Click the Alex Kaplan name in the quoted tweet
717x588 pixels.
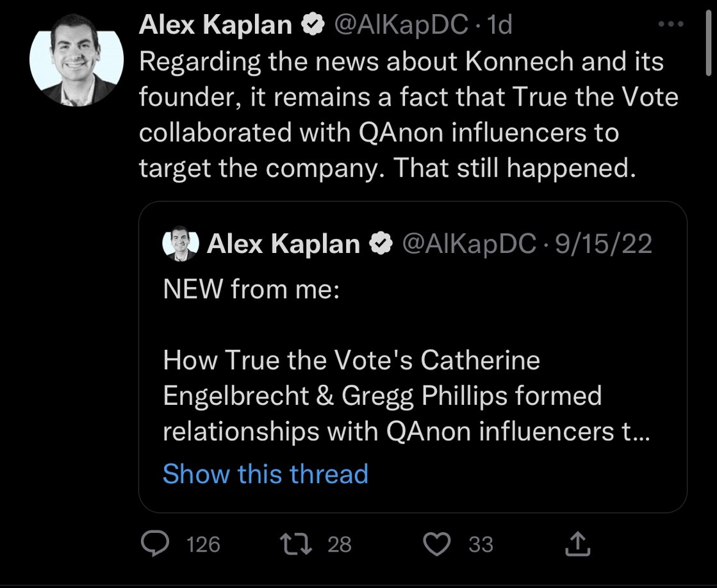coord(283,244)
